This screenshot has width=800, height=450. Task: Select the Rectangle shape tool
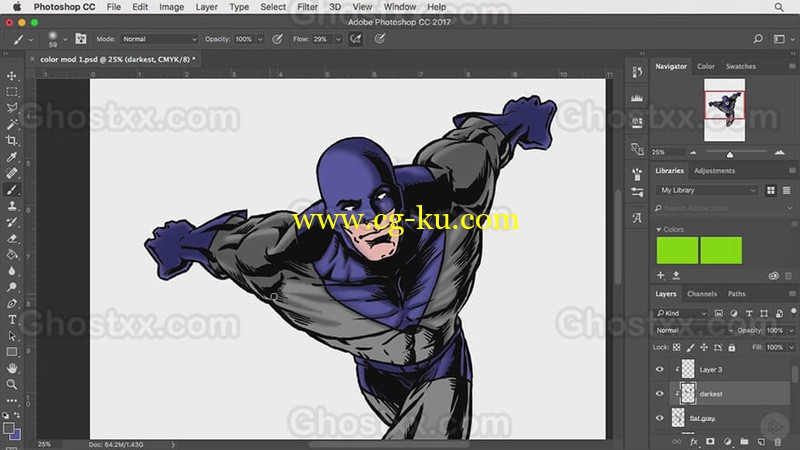(12, 352)
